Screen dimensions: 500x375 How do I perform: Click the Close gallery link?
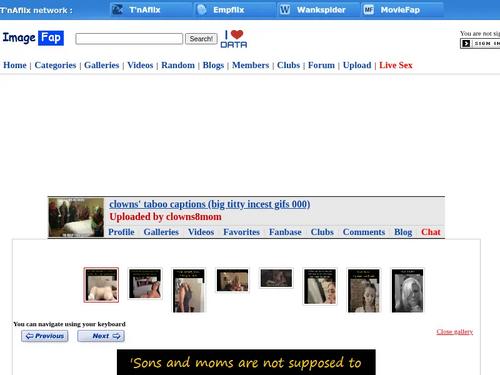pos(455,332)
